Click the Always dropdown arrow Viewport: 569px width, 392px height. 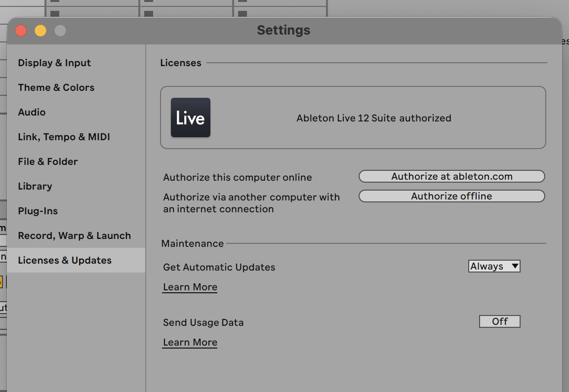pyautogui.click(x=515, y=266)
